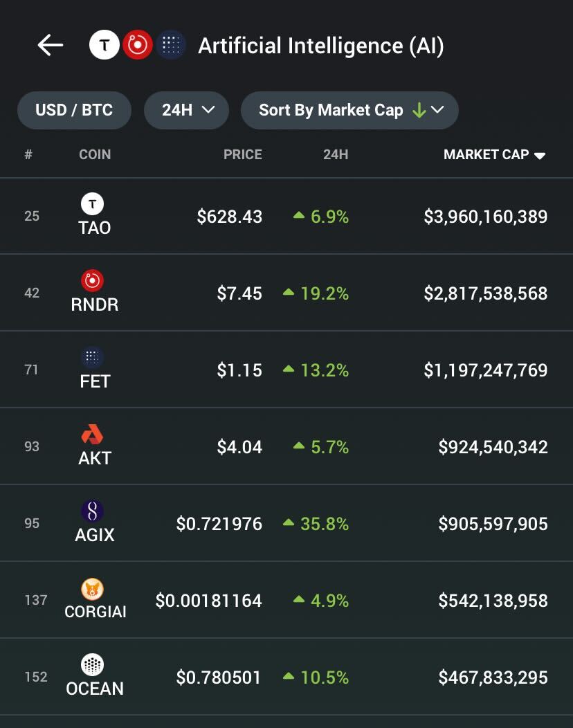This screenshot has width=573, height=728.
Task: Tap the back arrow icon
Action: click(x=50, y=45)
